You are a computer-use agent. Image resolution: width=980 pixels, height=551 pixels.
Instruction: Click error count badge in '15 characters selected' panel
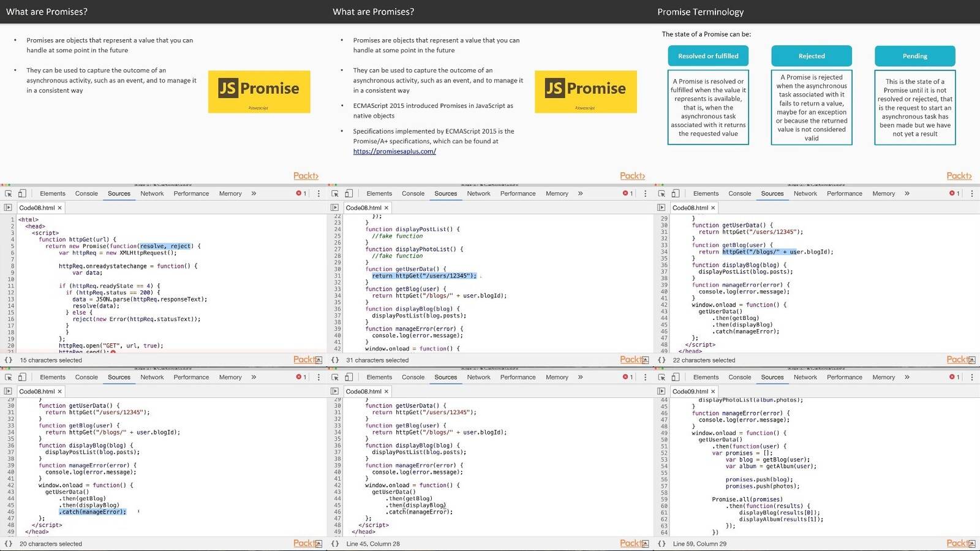[x=301, y=193]
